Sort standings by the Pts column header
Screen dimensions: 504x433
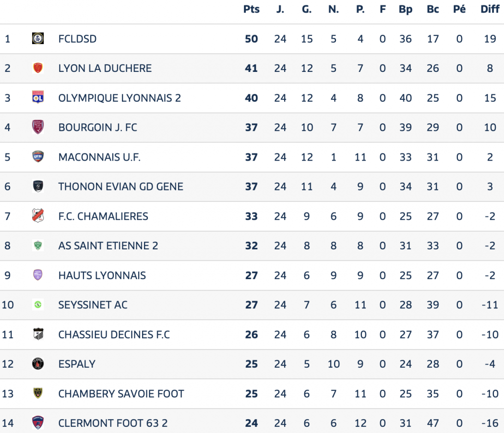252,9
